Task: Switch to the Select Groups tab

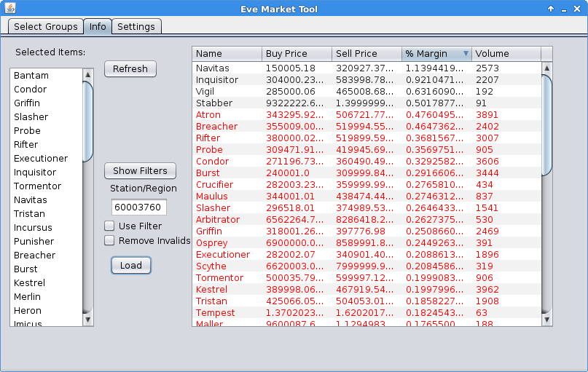Action: point(46,27)
